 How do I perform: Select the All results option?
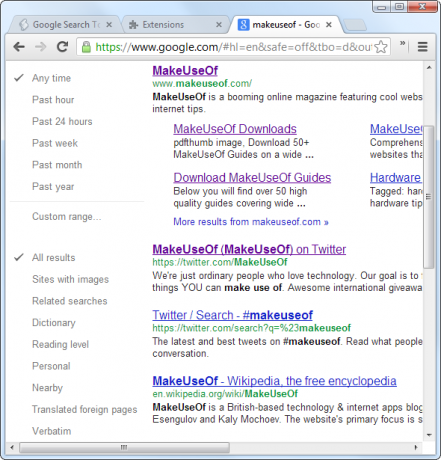pyautogui.click(x=53, y=258)
